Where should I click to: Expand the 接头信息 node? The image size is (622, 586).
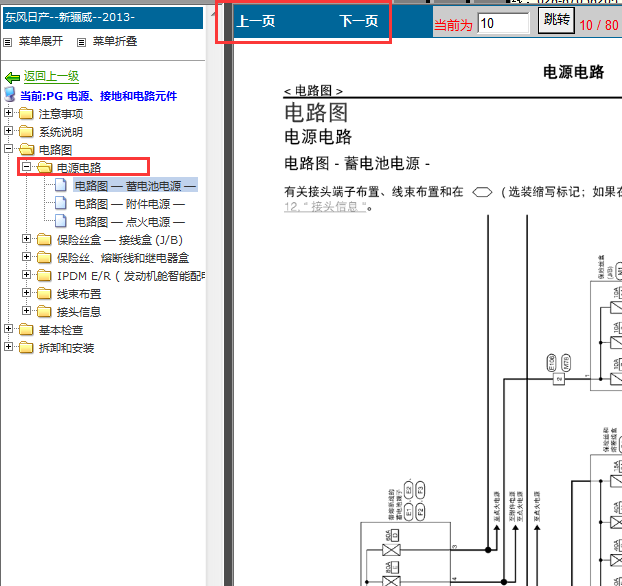tap(27, 310)
